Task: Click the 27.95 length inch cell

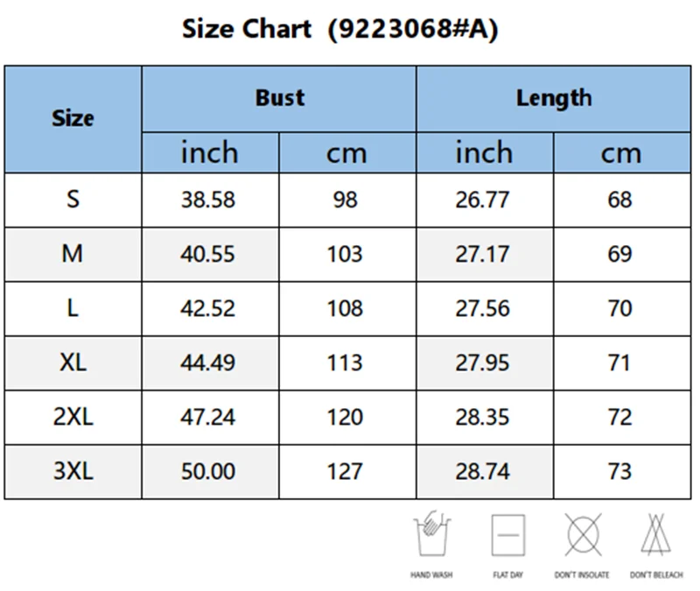Action: coord(482,362)
